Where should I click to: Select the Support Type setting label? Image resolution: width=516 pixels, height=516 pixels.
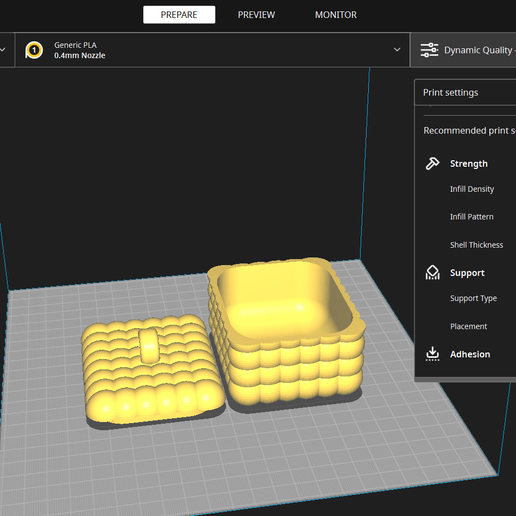(x=473, y=298)
